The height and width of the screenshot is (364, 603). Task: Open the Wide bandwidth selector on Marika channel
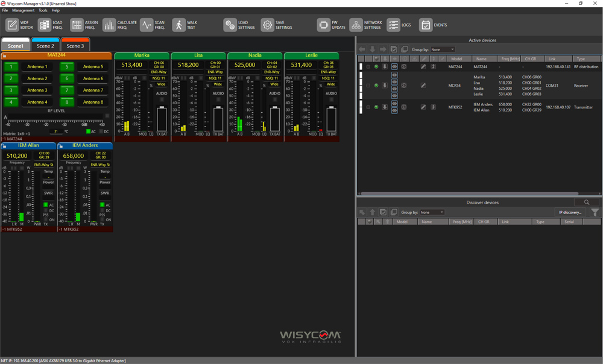pyautogui.click(x=160, y=84)
